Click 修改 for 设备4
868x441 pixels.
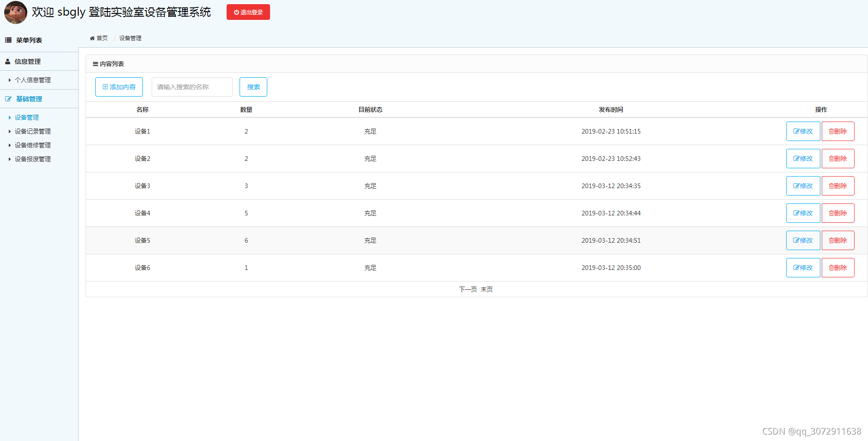click(x=803, y=213)
